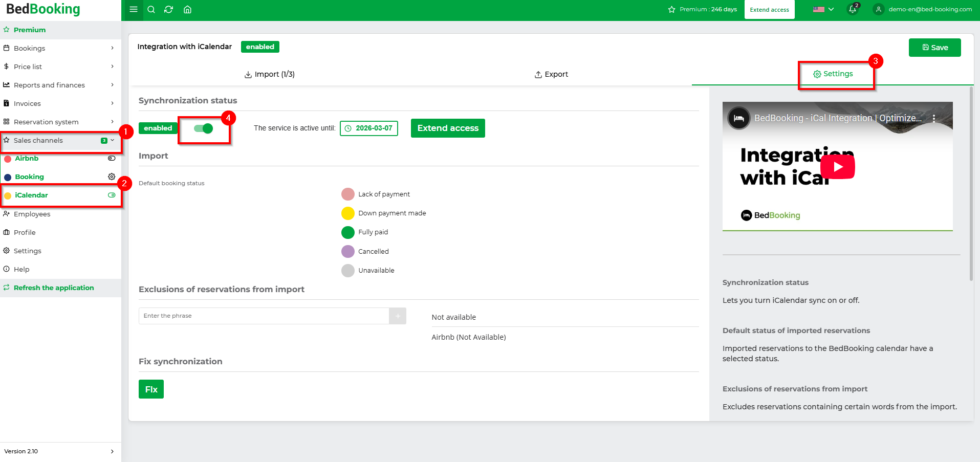Viewport: 980px width, 462px height.
Task: Click the Enter the phrase input field
Action: [x=264, y=316]
